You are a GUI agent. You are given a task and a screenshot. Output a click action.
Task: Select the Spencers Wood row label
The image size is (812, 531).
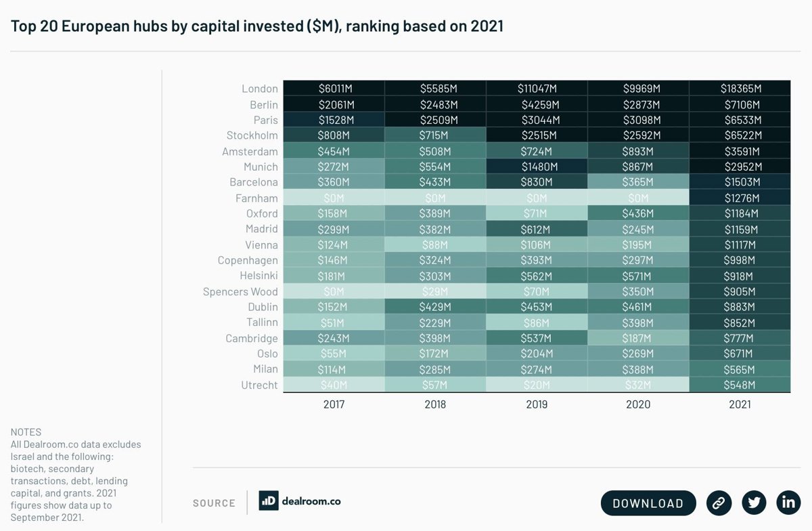coord(240,291)
